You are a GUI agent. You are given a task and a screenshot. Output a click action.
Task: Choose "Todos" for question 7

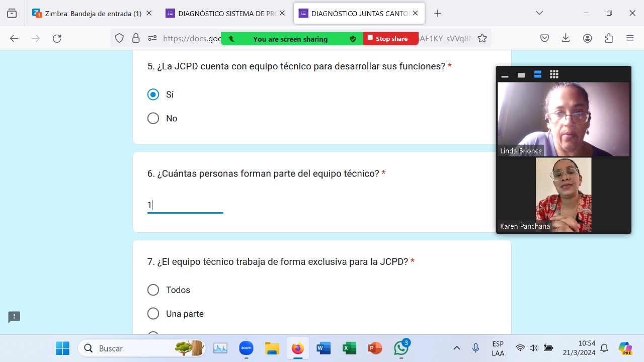[153, 290]
